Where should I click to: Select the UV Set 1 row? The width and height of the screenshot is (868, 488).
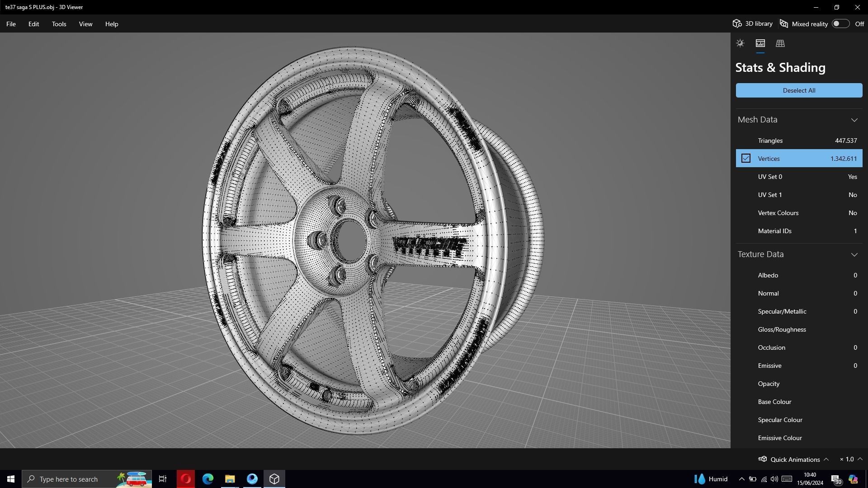(x=799, y=195)
